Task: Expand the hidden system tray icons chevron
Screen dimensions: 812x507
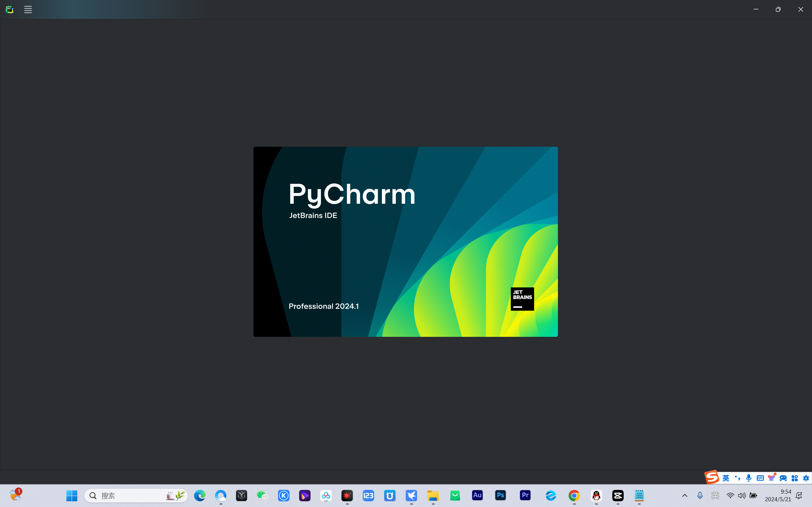Action: coord(685,495)
